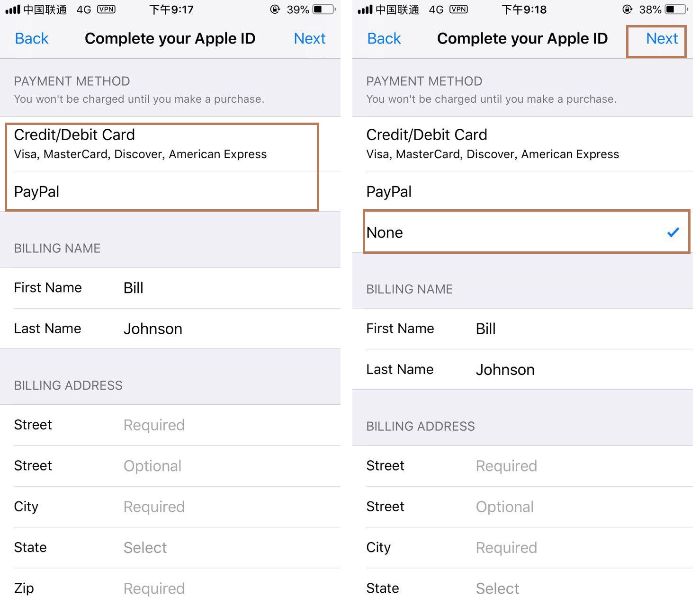Go Back from the left screen

click(x=32, y=38)
